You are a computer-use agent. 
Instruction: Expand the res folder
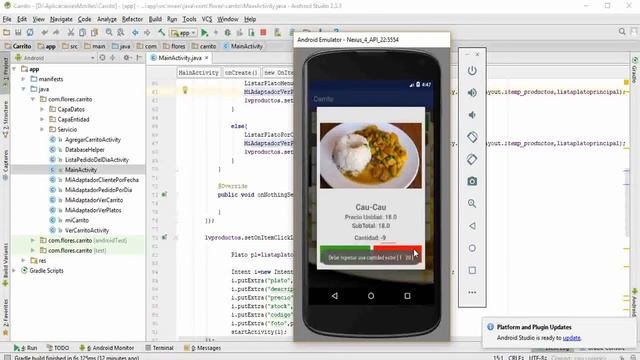pyautogui.click(x=24, y=260)
